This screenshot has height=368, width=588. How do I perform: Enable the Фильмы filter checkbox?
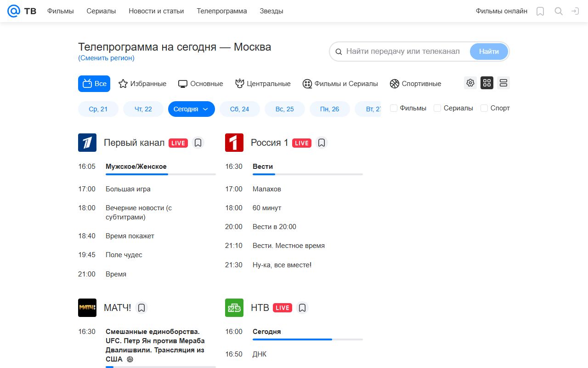pyautogui.click(x=394, y=108)
